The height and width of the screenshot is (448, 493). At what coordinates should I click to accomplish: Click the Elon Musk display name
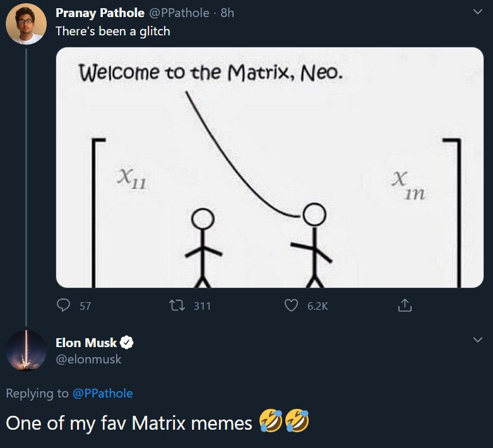tap(86, 343)
